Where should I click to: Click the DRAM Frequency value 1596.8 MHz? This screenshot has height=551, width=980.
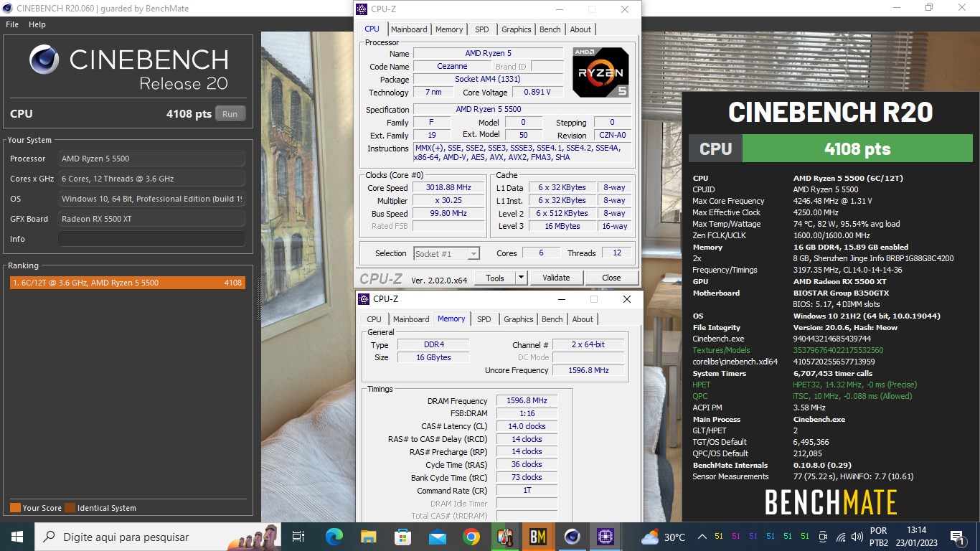(527, 401)
